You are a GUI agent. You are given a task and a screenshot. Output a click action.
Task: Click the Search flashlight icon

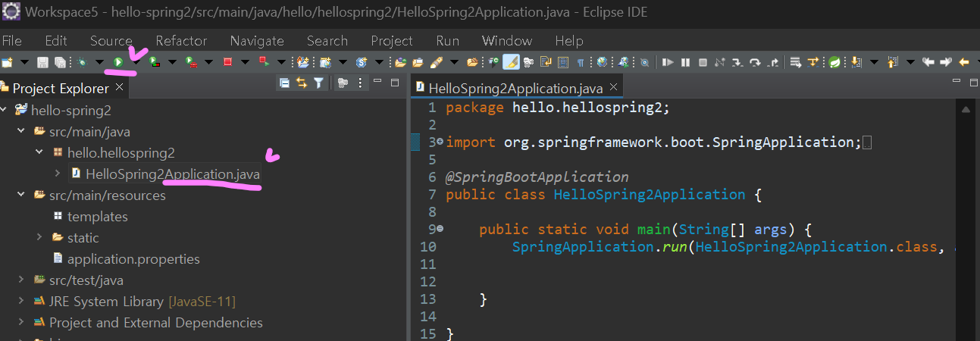(x=438, y=61)
